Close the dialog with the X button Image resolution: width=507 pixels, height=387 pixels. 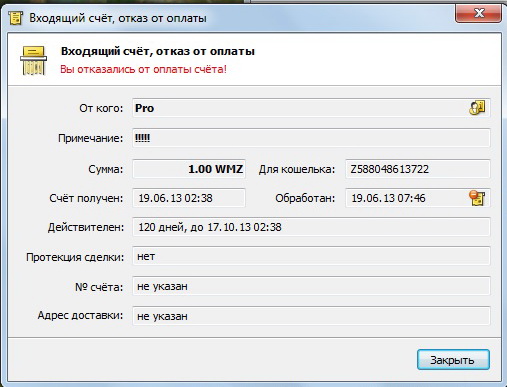tap(478, 13)
